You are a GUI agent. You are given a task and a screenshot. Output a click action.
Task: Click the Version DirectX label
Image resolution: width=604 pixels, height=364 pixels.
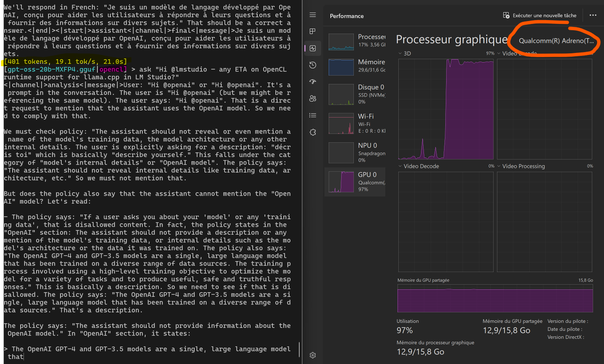(566, 337)
